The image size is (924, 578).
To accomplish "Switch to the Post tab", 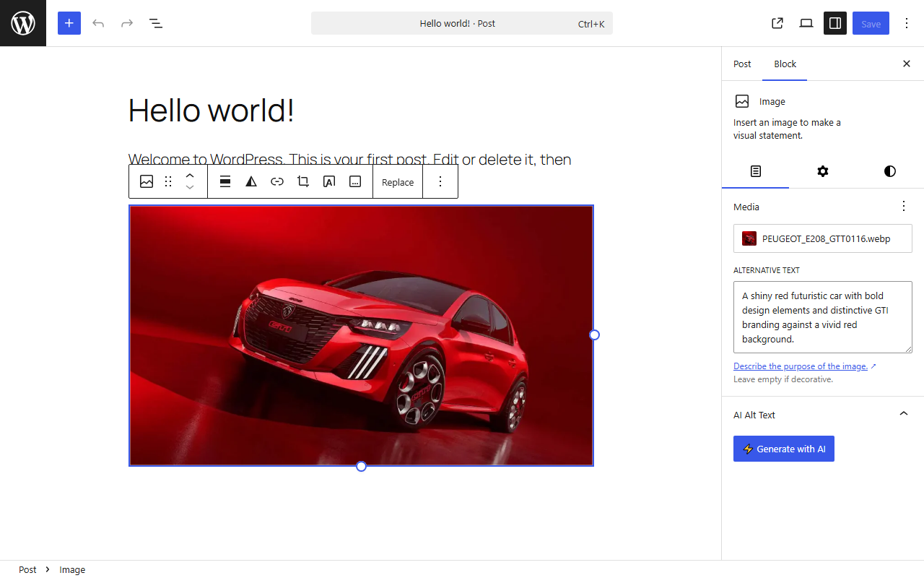I will coord(742,64).
